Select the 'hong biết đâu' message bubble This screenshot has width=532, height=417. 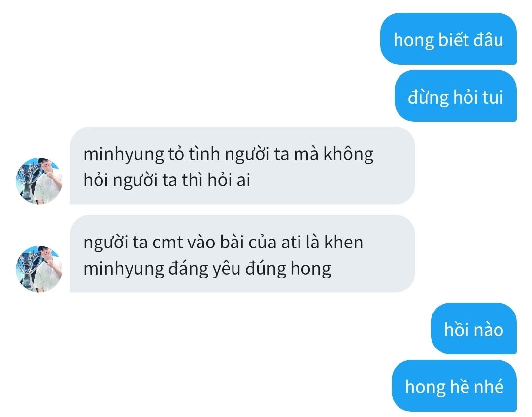[x=448, y=39]
